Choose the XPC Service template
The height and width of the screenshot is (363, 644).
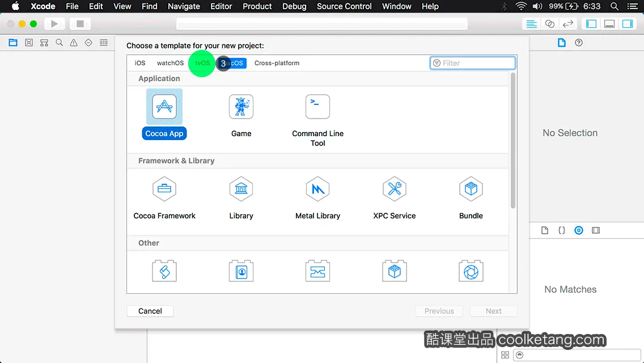(395, 189)
